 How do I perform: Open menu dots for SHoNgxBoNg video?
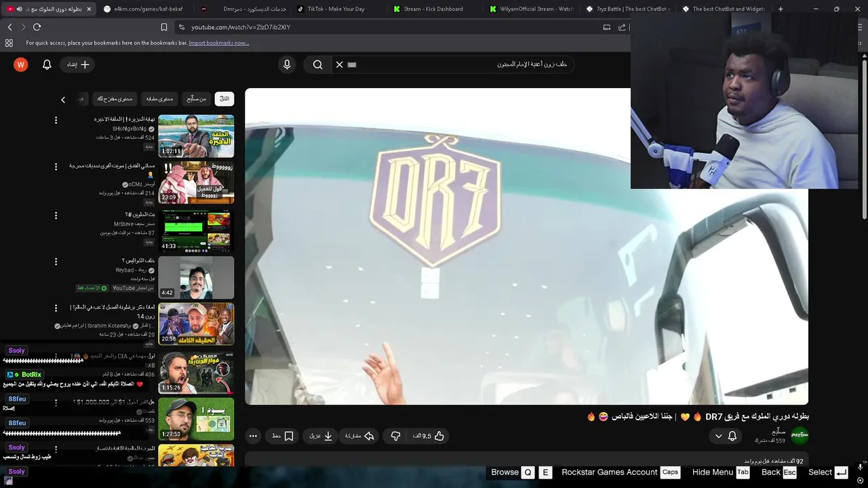tap(56, 120)
